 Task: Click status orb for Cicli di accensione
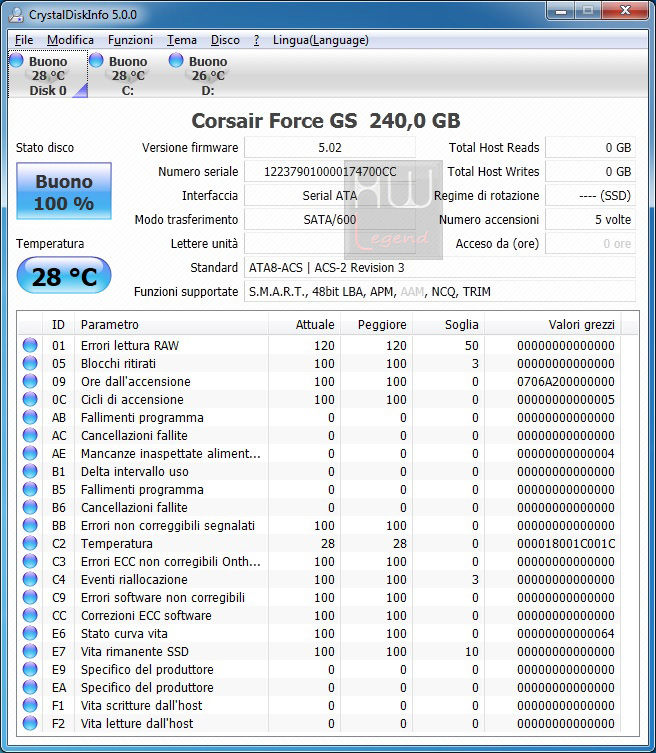(x=30, y=399)
